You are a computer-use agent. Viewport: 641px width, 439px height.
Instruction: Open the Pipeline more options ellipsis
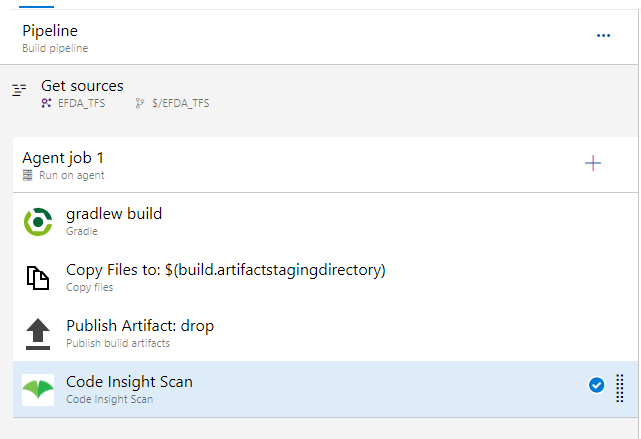tap(603, 35)
